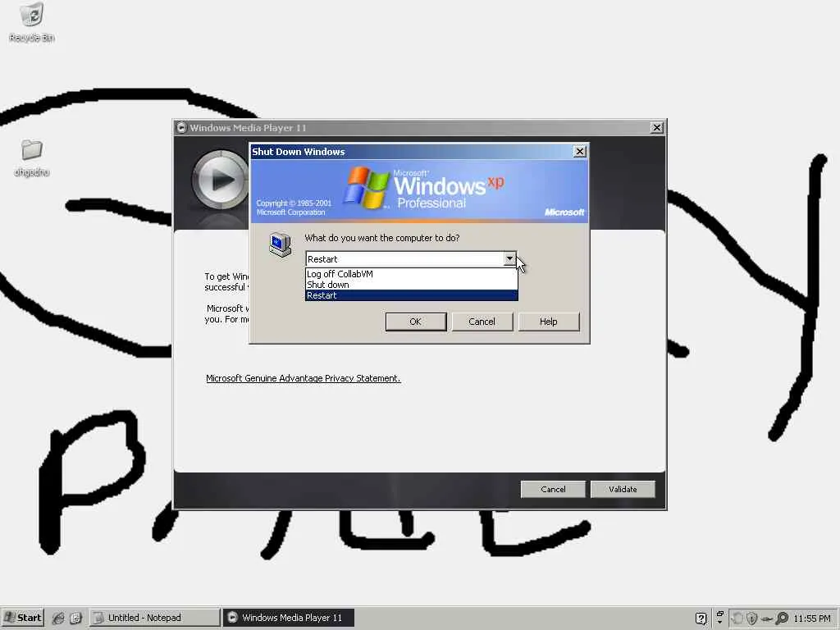The width and height of the screenshot is (840, 630).
Task: Click the magnifier icon in system tray
Action: click(782, 619)
